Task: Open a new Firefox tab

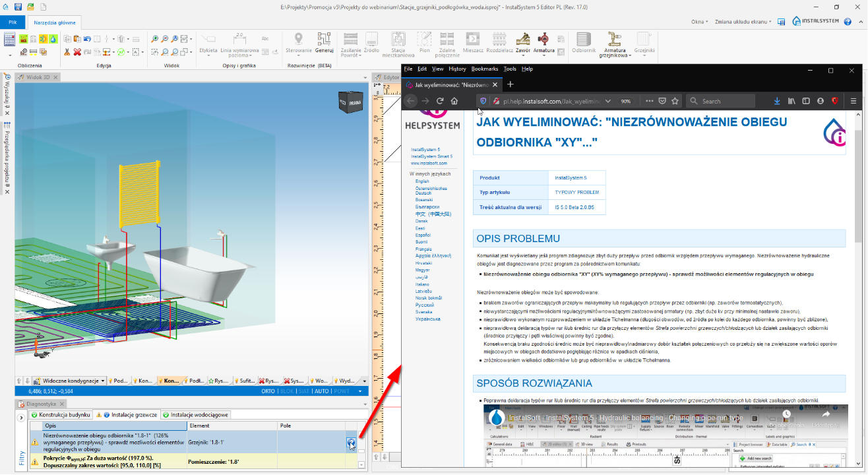Action: coord(510,84)
